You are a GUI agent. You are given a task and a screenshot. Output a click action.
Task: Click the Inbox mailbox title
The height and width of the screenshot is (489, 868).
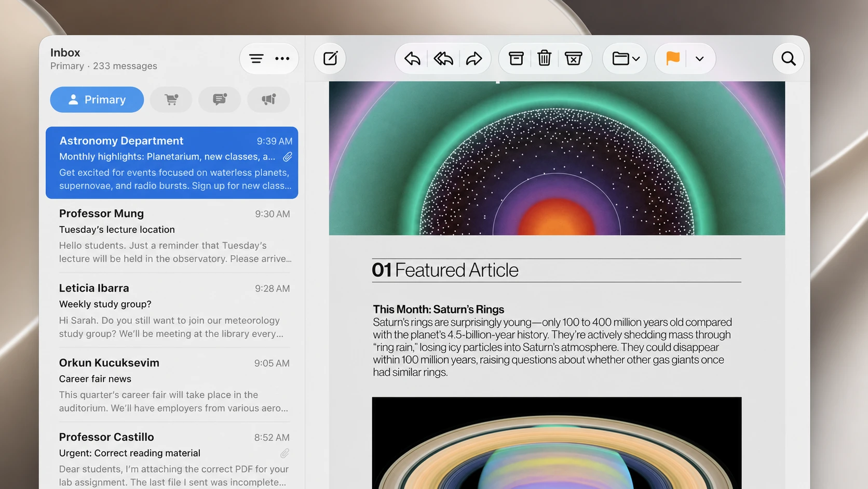[x=65, y=52]
